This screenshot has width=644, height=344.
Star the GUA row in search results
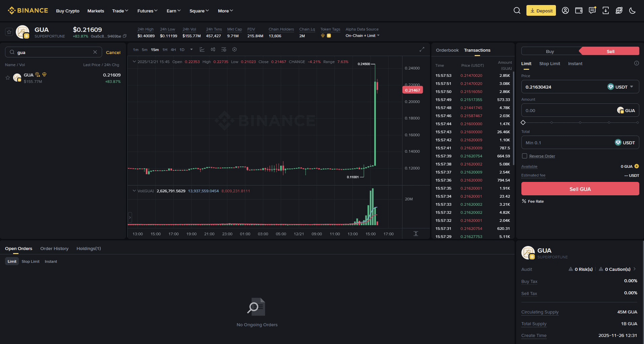[x=7, y=78]
